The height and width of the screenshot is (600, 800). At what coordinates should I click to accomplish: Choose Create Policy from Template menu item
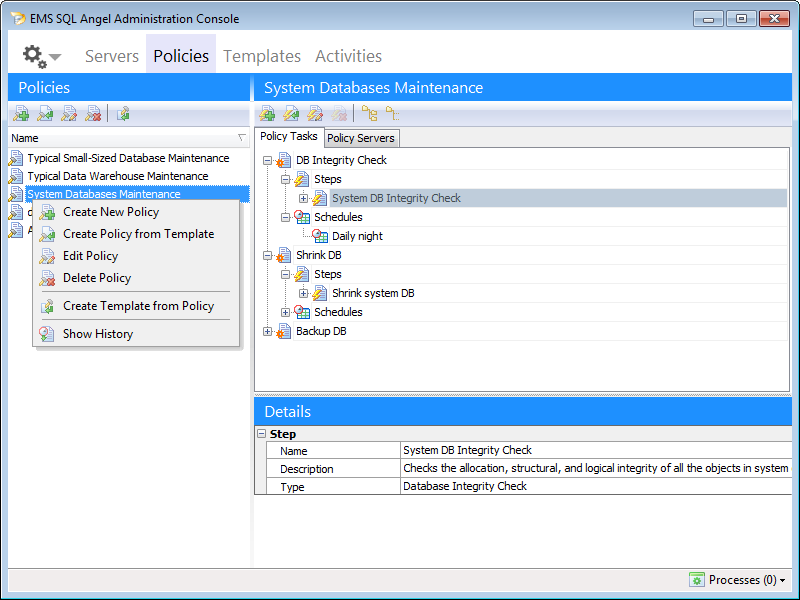[x=138, y=234]
